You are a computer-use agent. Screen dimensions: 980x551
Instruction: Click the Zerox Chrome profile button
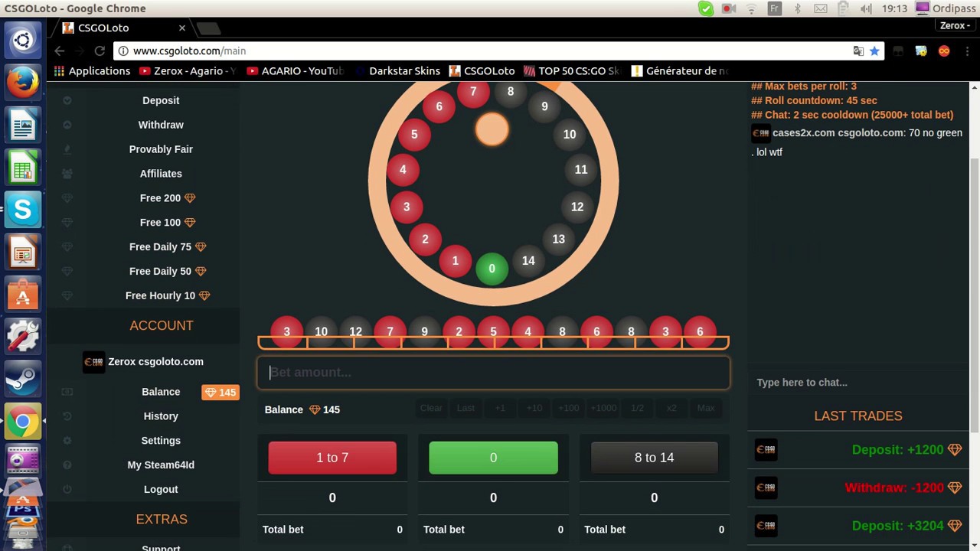pyautogui.click(x=954, y=25)
